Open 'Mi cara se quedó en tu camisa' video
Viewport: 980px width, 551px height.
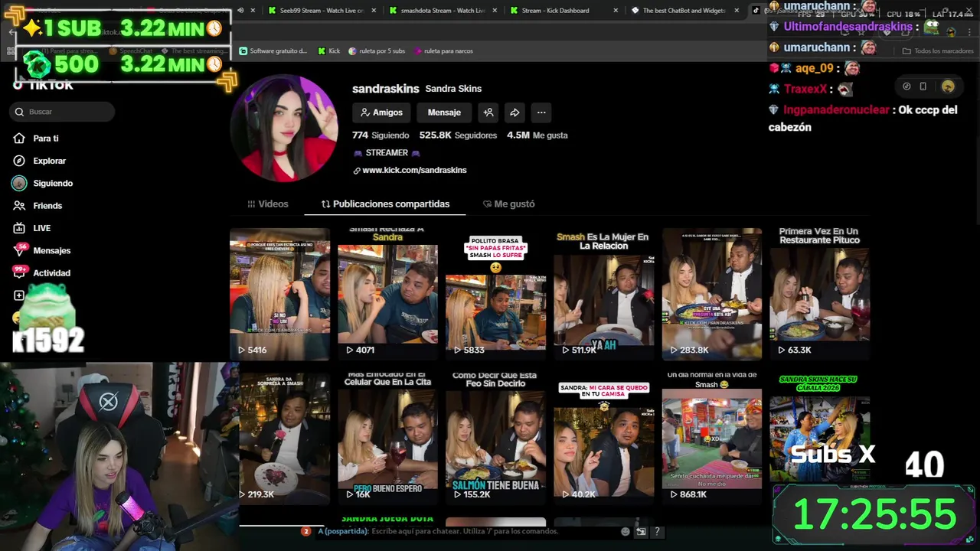[603, 438]
